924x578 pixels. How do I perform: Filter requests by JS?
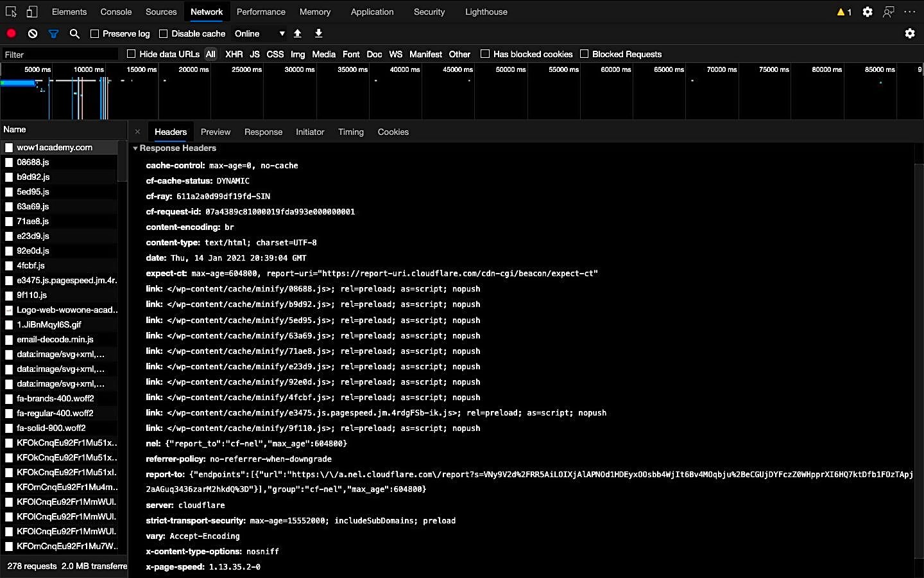click(255, 55)
